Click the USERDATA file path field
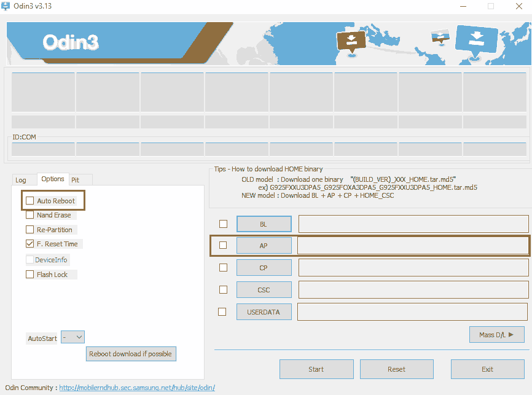This screenshot has width=532, height=395. [413, 311]
